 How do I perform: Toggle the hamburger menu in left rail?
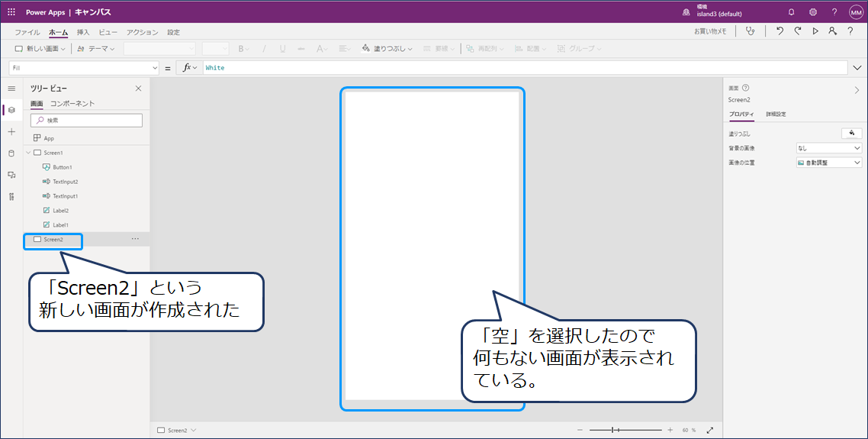click(11, 88)
